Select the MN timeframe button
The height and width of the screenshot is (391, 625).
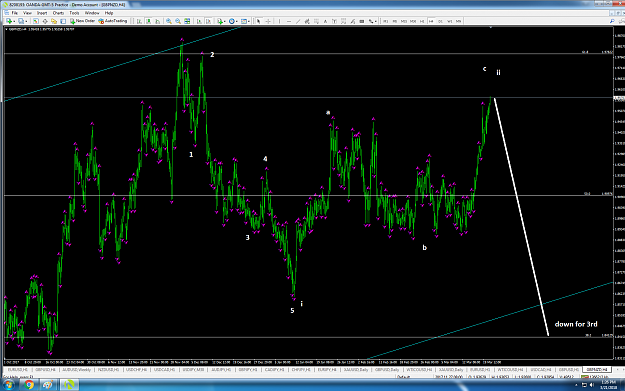[458, 21]
